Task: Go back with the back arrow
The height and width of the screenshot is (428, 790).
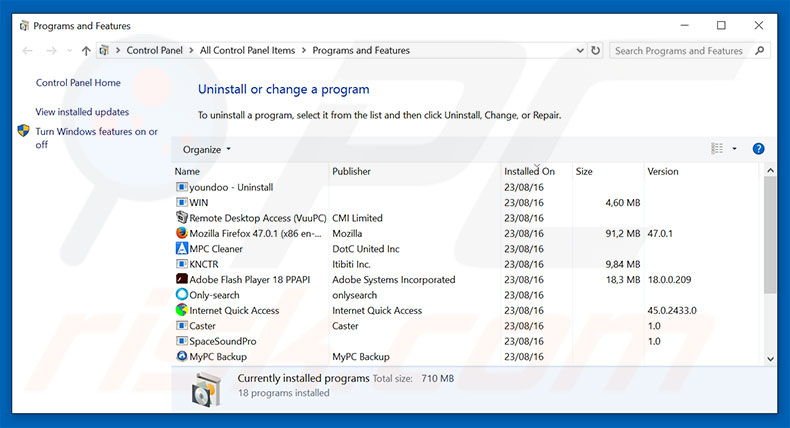Action: click(x=28, y=51)
